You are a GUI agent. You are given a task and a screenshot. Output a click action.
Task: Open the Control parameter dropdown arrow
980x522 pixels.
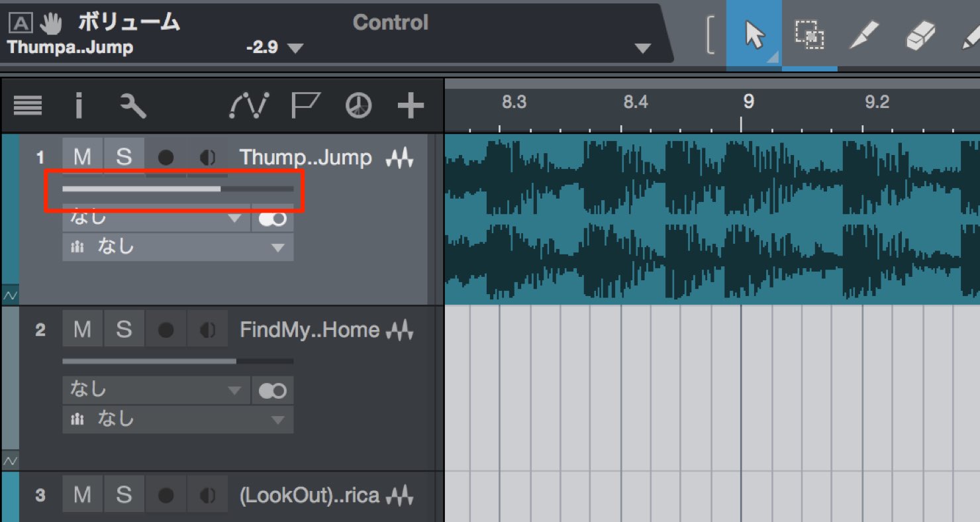point(642,48)
